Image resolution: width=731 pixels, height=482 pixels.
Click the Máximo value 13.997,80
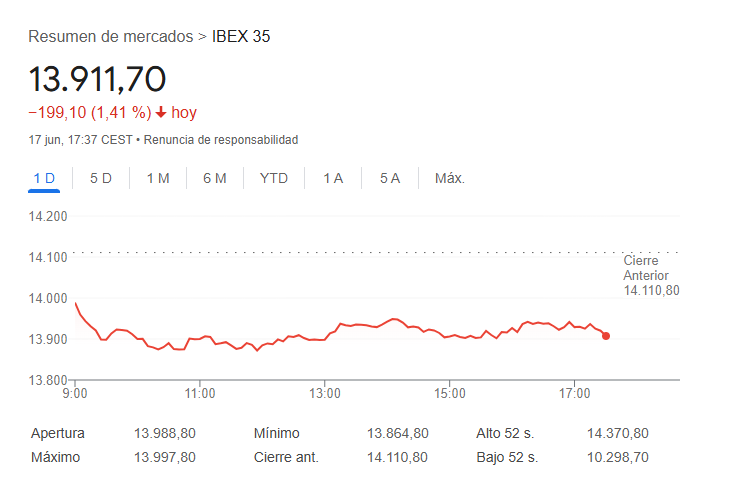pyautogui.click(x=165, y=457)
